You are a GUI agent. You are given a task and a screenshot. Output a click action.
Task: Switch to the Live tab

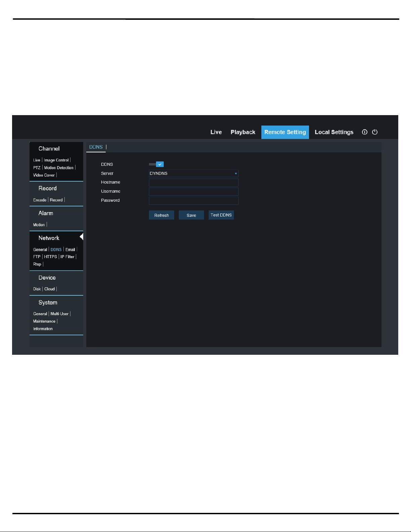(x=216, y=132)
